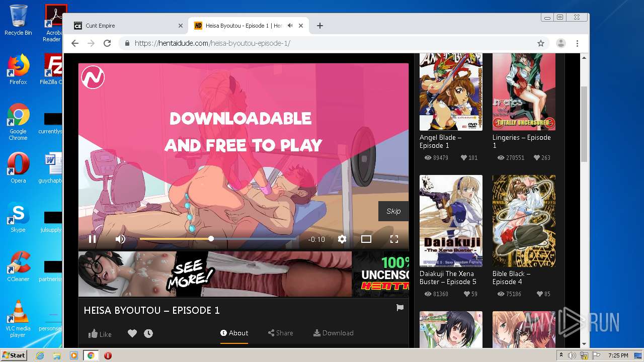Click the scrollbar down arrow

[584, 344]
